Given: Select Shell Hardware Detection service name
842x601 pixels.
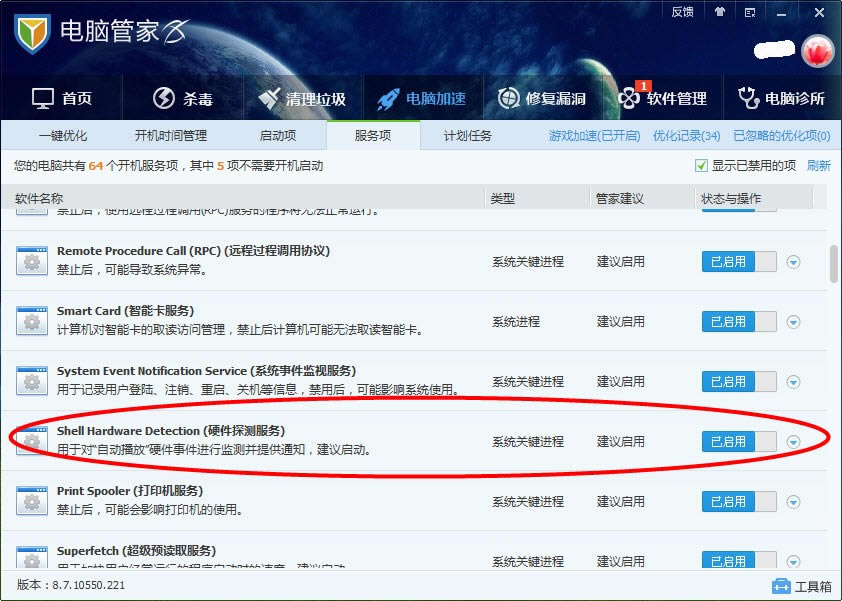Looking at the screenshot, I should pyautogui.click(x=171, y=431).
